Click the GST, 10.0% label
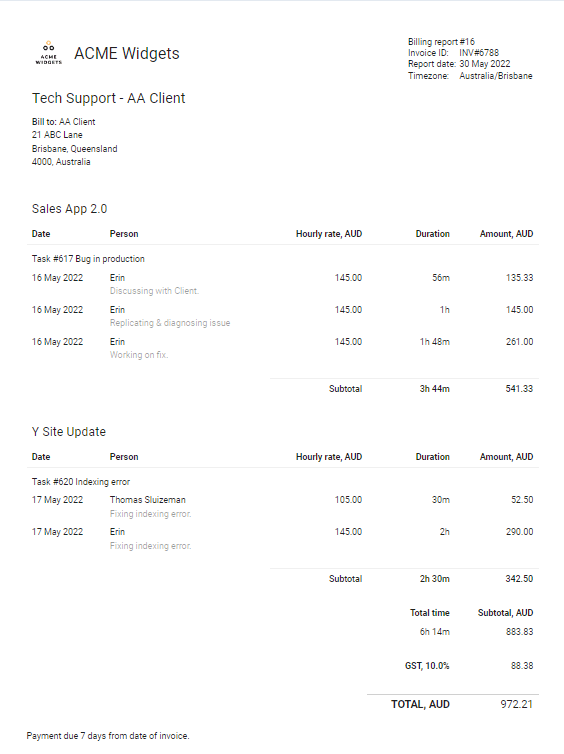The height and width of the screenshot is (754, 564). 427,666
